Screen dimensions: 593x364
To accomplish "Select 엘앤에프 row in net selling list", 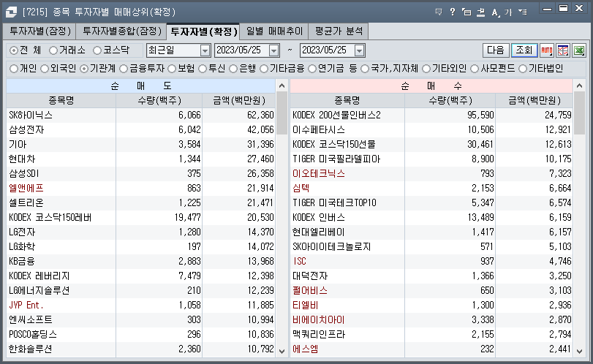I will [140, 189].
